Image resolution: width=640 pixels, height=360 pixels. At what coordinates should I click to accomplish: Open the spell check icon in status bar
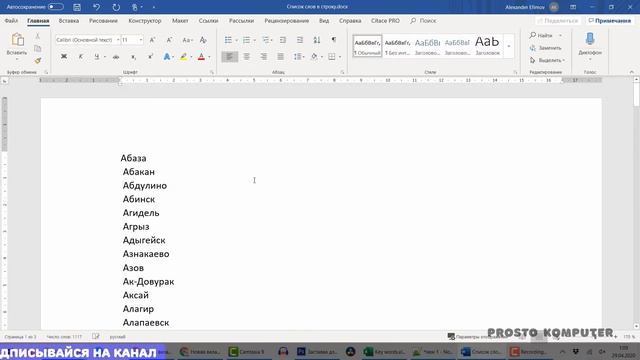pyautogui.click(x=96, y=336)
